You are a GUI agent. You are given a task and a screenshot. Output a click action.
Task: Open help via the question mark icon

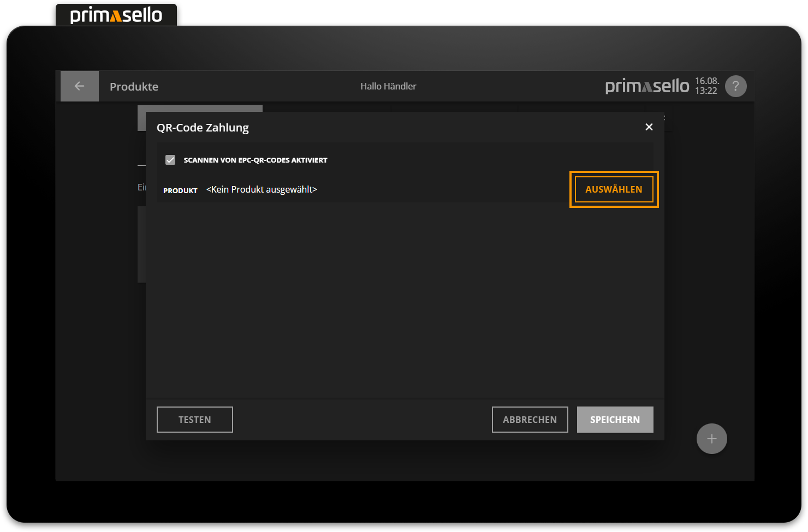(x=735, y=86)
